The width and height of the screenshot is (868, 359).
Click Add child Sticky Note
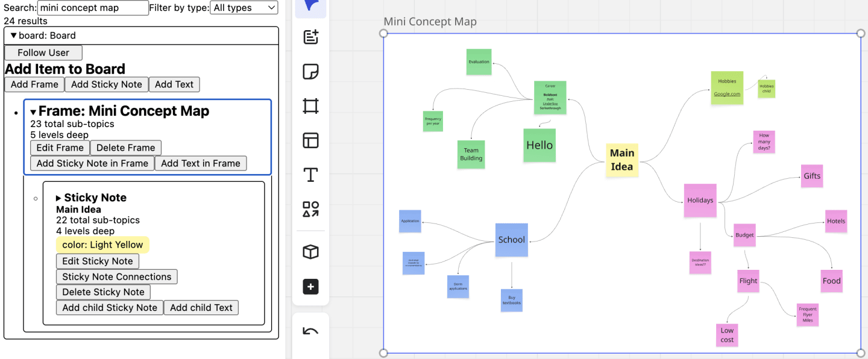click(110, 307)
